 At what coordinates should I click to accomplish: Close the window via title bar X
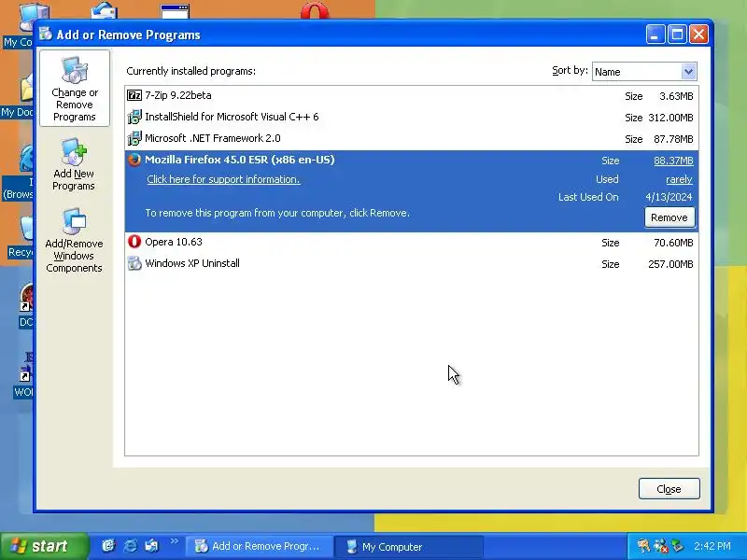click(x=698, y=35)
